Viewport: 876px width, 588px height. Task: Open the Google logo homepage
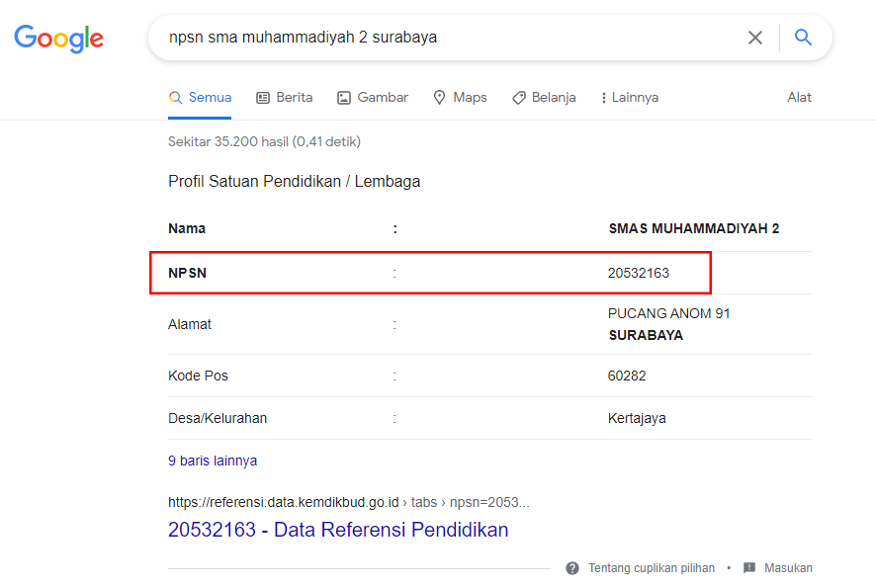(x=58, y=39)
